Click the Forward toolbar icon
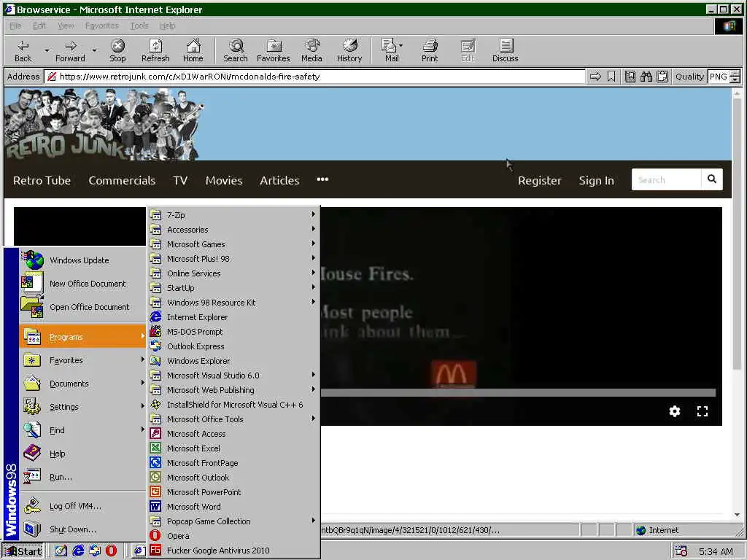The width and height of the screenshot is (747, 560). click(x=70, y=50)
